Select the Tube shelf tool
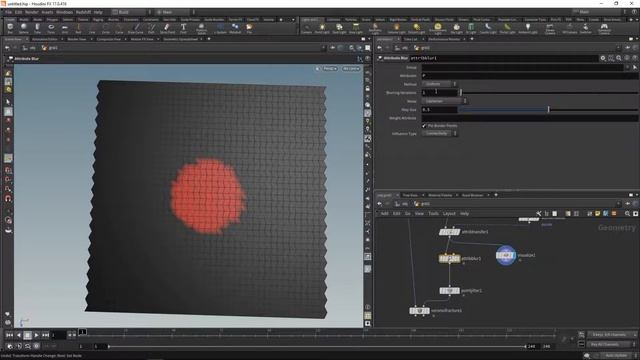 click(x=37, y=29)
